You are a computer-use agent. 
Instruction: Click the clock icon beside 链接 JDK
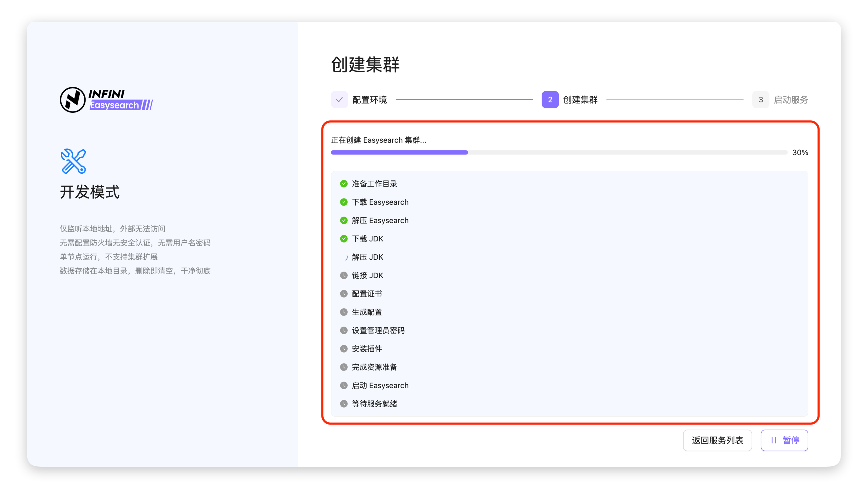click(344, 276)
